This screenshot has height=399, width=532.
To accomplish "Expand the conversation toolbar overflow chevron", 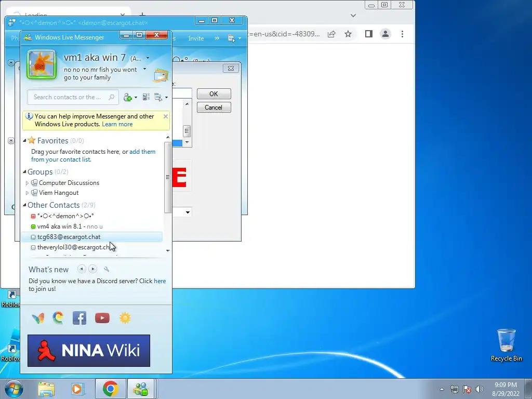I will [217, 38].
